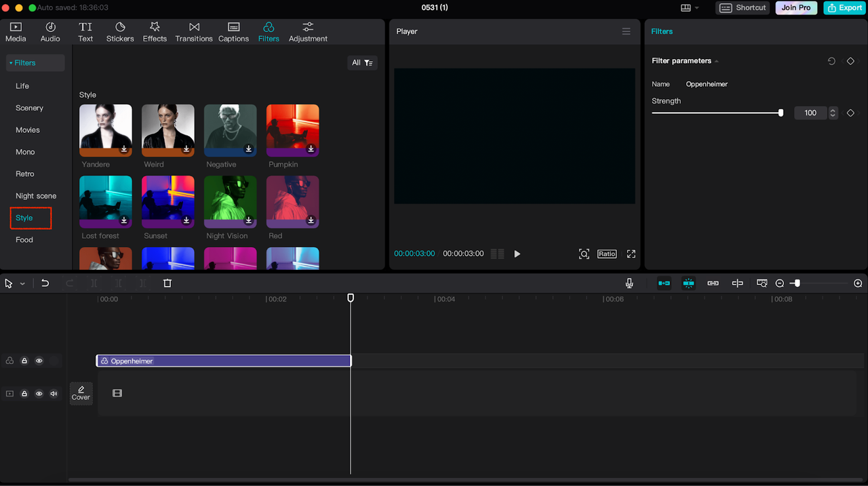Open the Movies filter category

pos(28,130)
